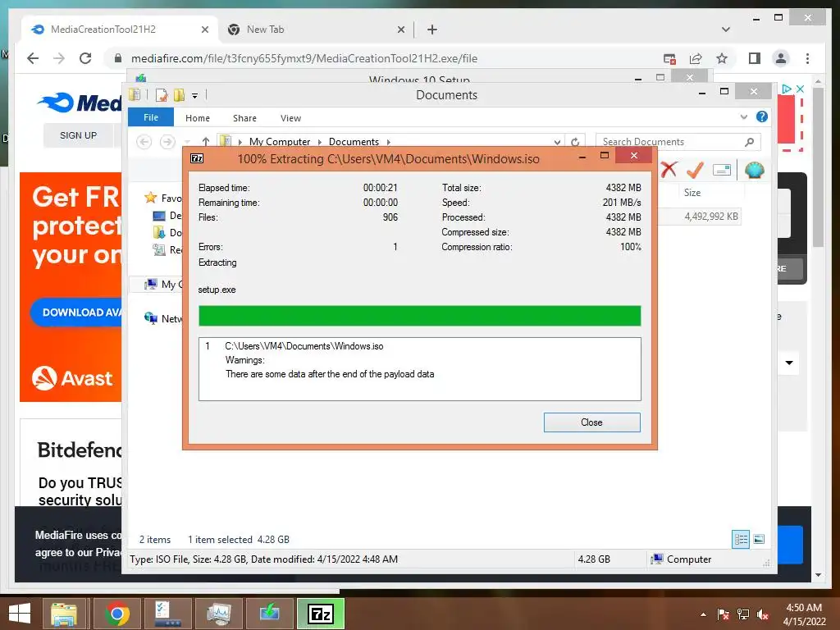
Task: Switch to large icons view in status bar
Action: point(759,539)
